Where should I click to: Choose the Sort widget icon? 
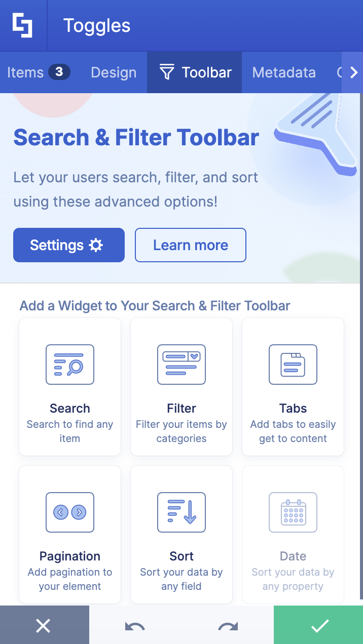pos(181,512)
